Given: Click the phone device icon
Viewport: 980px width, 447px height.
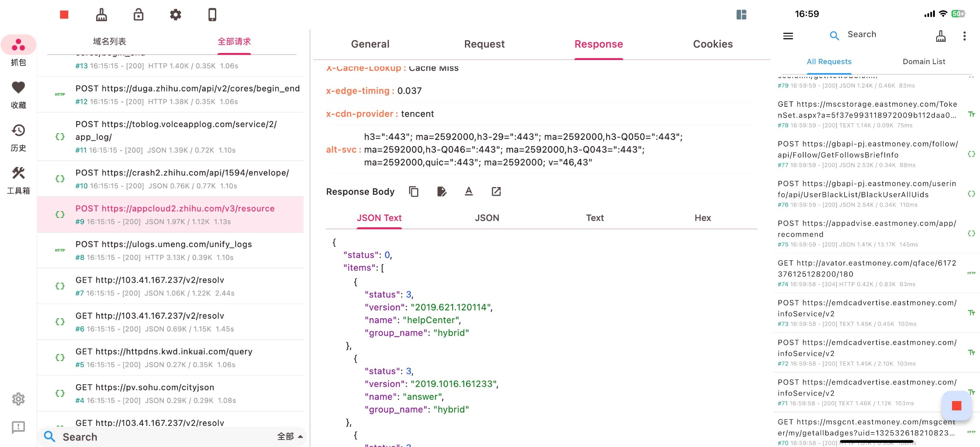Looking at the screenshot, I should (x=212, y=15).
